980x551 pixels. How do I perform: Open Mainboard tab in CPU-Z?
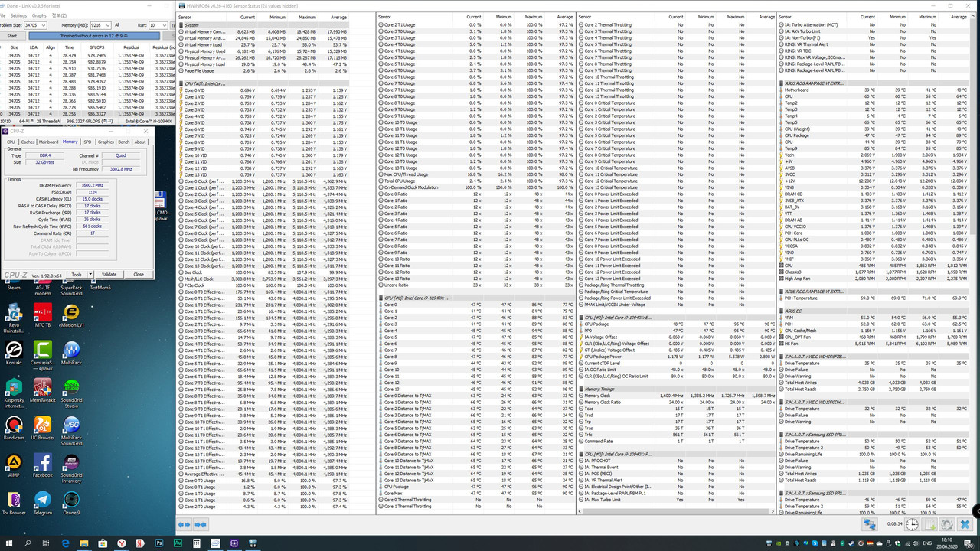[x=49, y=142]
